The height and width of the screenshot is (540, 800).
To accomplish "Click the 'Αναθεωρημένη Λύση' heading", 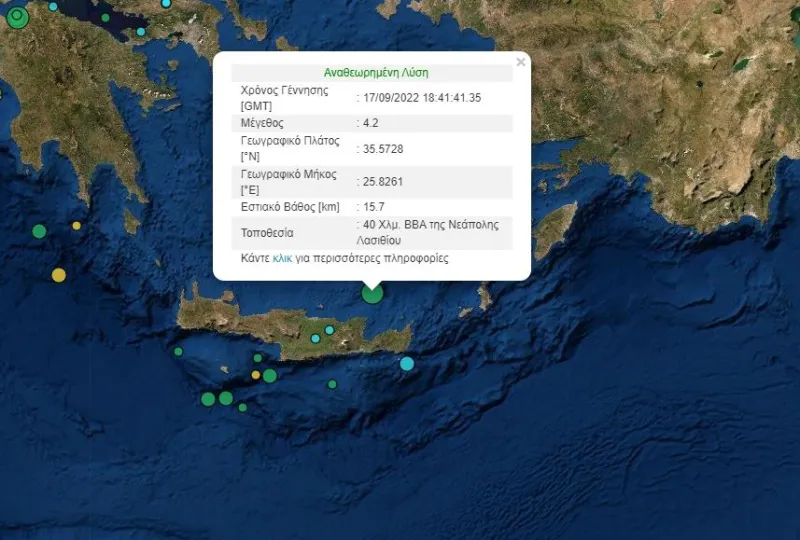I will click(x=376, y=72).
